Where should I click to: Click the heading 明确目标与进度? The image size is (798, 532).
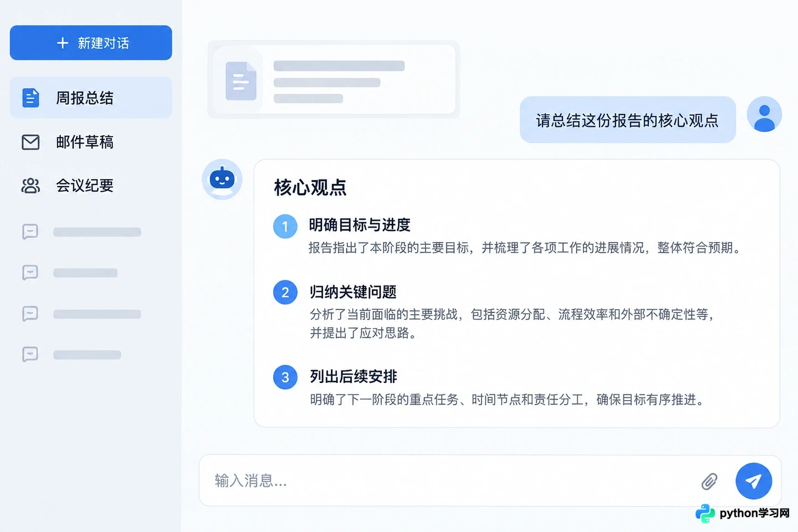360,225
